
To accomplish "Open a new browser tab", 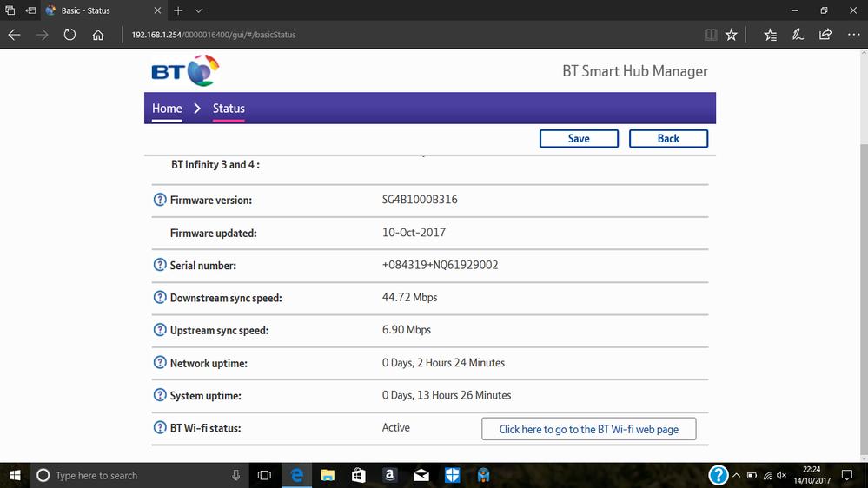I will (x=178, y=10).
